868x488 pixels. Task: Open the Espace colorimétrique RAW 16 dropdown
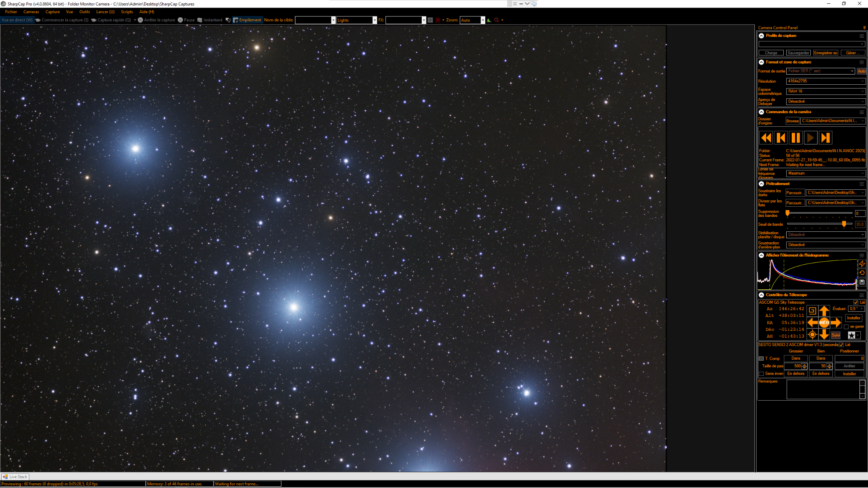(826, 91)
